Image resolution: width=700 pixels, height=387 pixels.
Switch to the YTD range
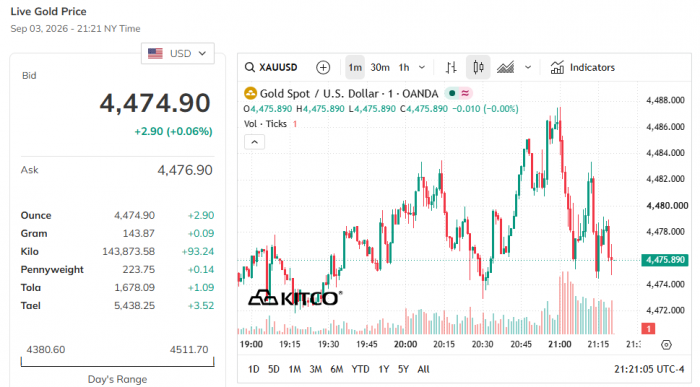pyautogui.click(x=360, y=369)
